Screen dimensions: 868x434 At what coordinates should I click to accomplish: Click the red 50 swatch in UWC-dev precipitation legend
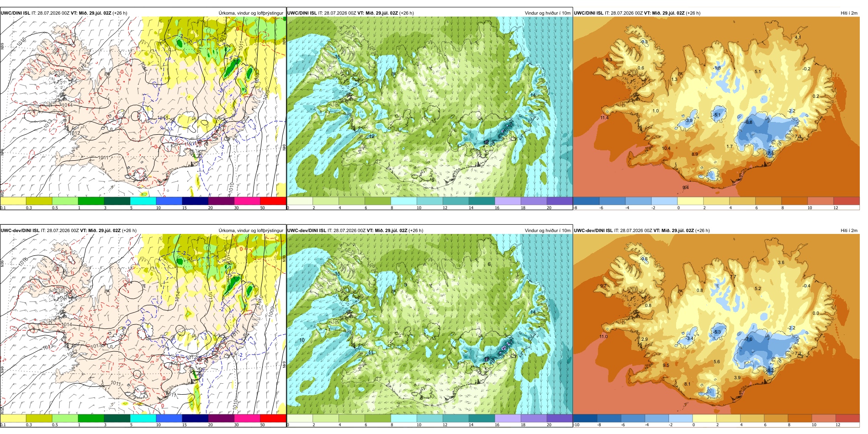(x=273, y=418)
